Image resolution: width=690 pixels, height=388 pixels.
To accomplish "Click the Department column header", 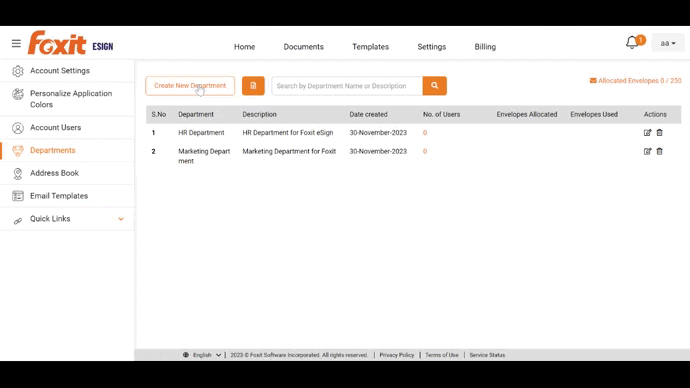I will [x=196, y=114].
